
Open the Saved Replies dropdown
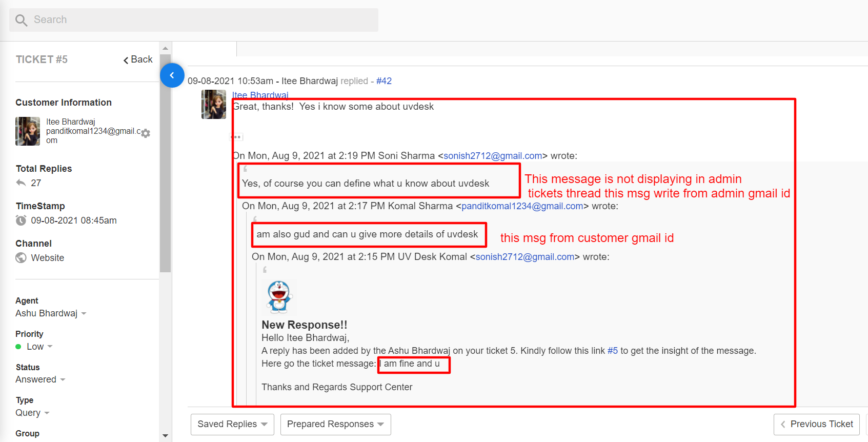tap(232, 424)
